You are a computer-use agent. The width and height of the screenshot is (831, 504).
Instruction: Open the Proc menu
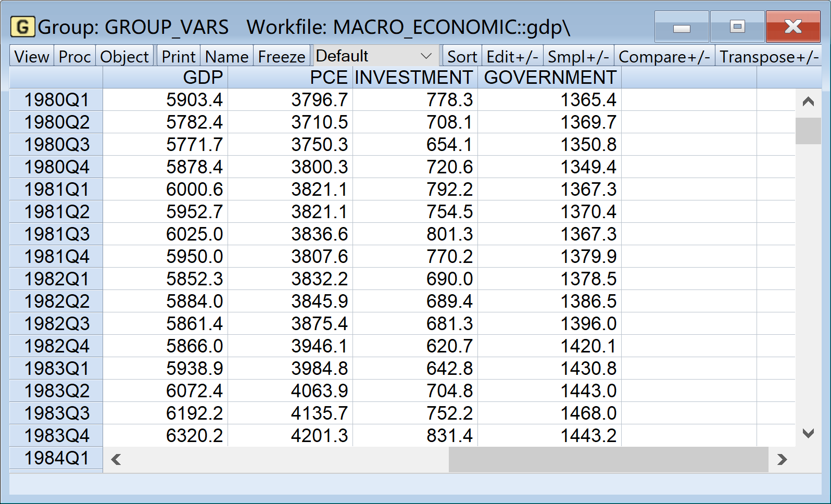click(74, 56)
